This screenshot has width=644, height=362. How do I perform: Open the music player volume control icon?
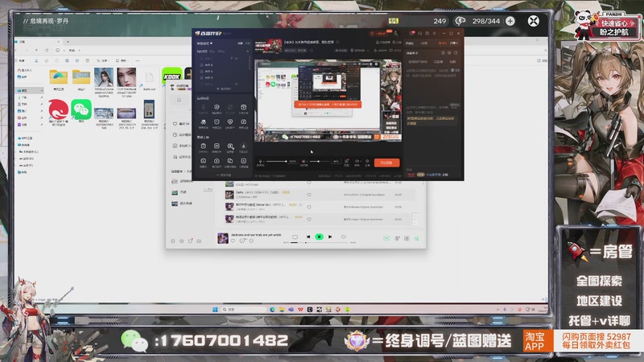tap(344, 237)
